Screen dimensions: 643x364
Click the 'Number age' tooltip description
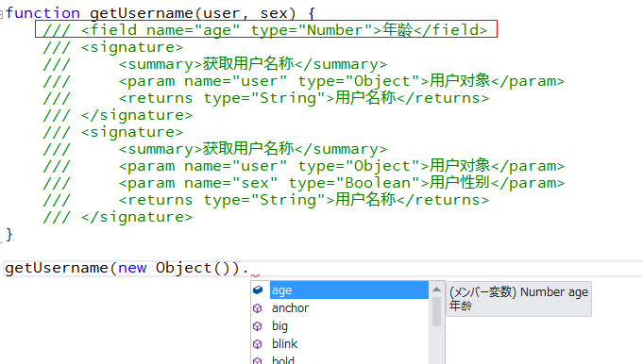[x=518, y=299]
